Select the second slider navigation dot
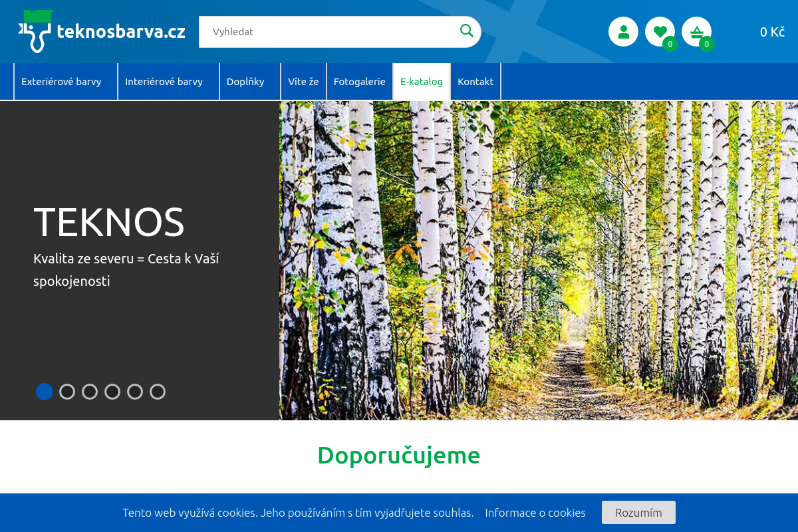The width and height of the screenshot is (798, 532). (67, 392)
